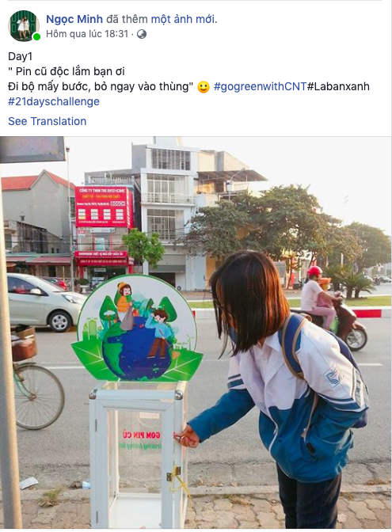Image resolution: width=392 pixels, height=532 pixels.
Task: Click the smiley emoji in the post
Action: (204, 87)
